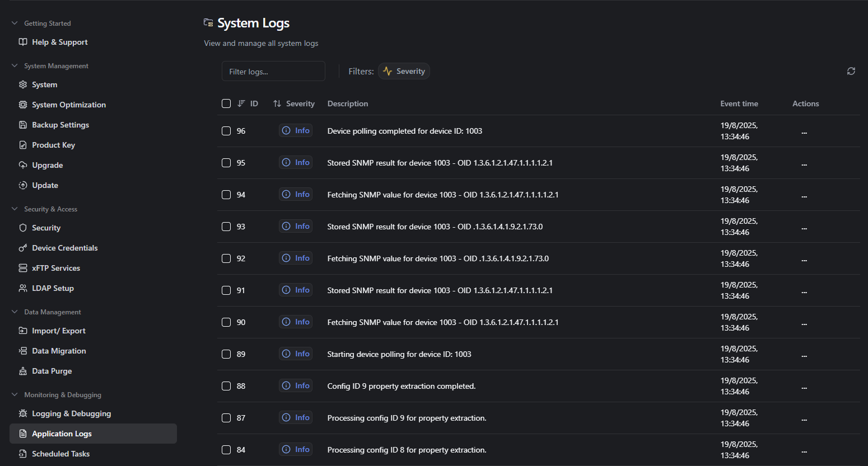Collapse the Data Management section
This screenshot has height=466, width=868.
pos(15,312)
